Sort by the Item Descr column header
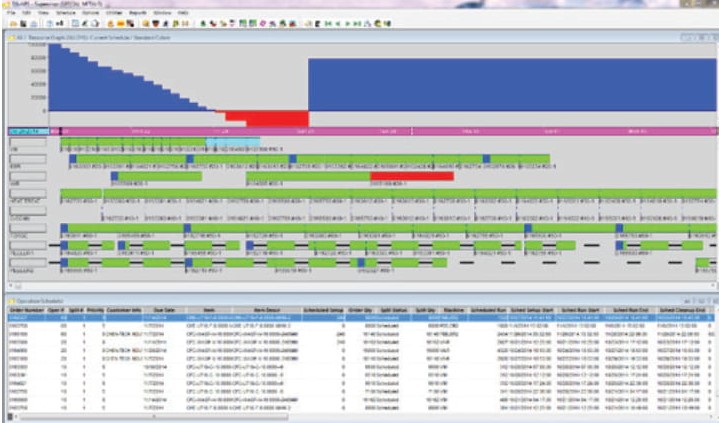This screenshot has height=423, width=719. coord(267,310)
